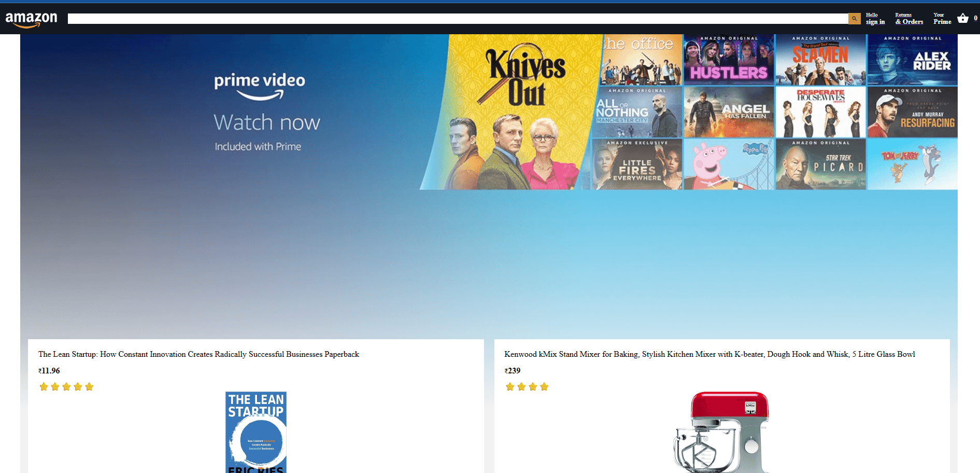The height and width of the screenshot is (473, 980).
Task: Click the prime video logo in the banner
Action: pos(260,86)
